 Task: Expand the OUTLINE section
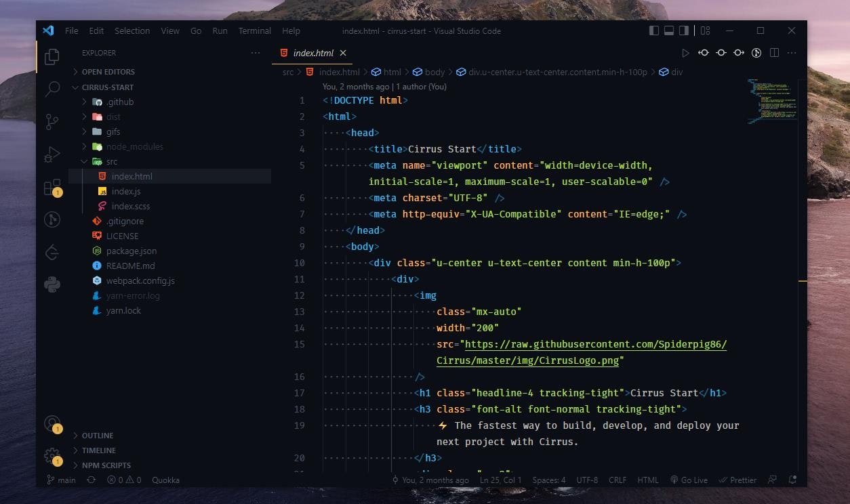(170, 436)
